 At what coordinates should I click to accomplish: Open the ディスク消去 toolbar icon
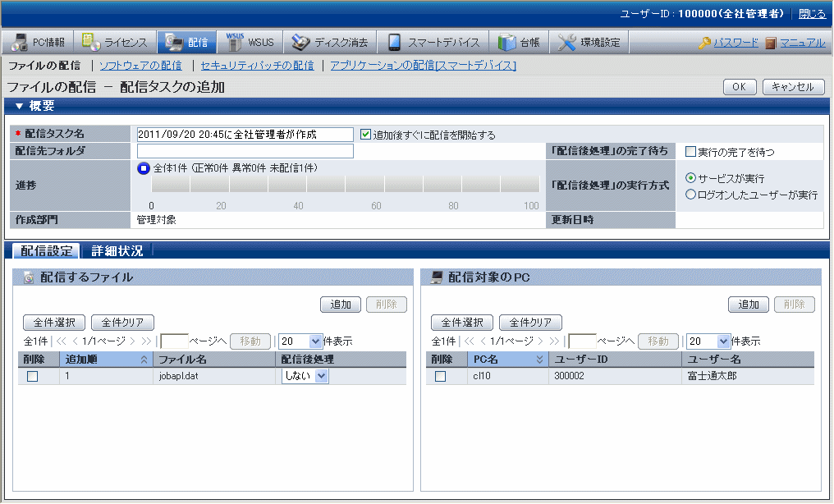[x=300, y=43]
